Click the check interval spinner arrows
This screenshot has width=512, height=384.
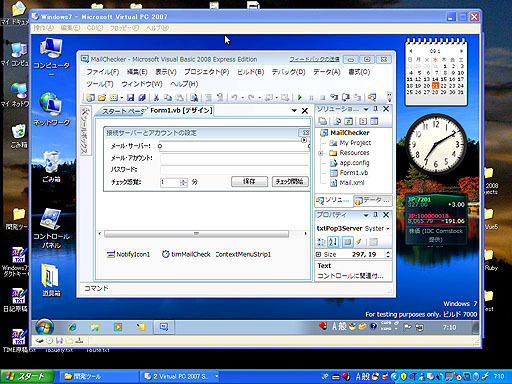[x=184, y=182]
